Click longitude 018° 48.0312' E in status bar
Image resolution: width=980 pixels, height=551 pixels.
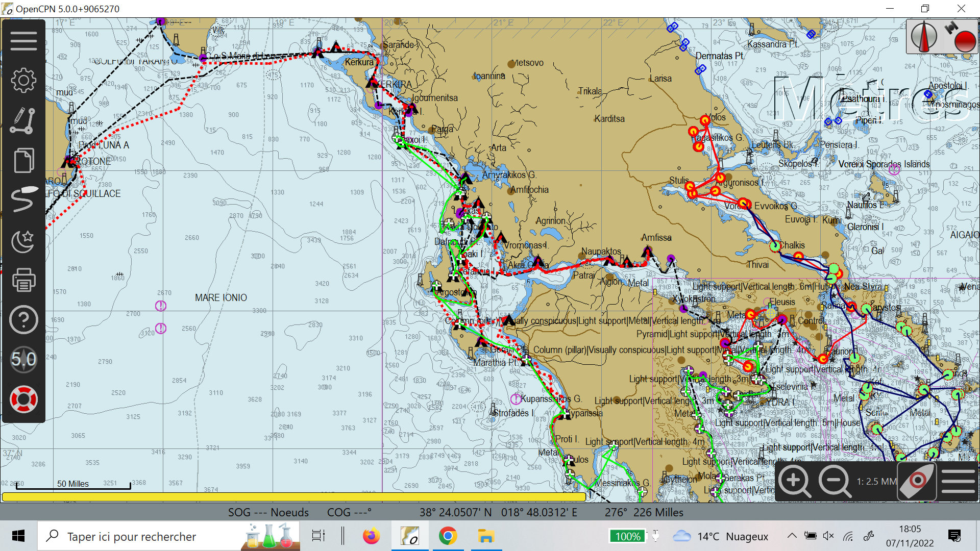pyautogui.click(x=539, y=512)
